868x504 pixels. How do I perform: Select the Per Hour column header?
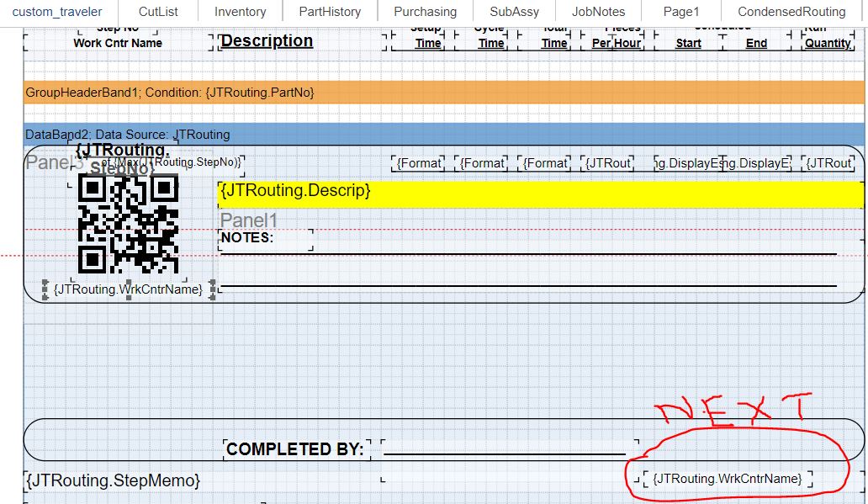(617, 43)
